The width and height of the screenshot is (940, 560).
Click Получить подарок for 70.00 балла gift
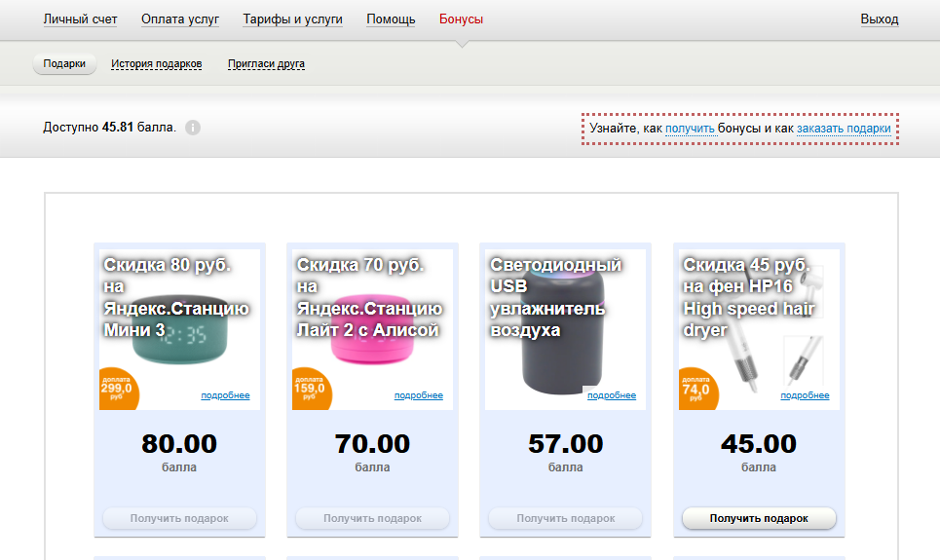point(372,518)
